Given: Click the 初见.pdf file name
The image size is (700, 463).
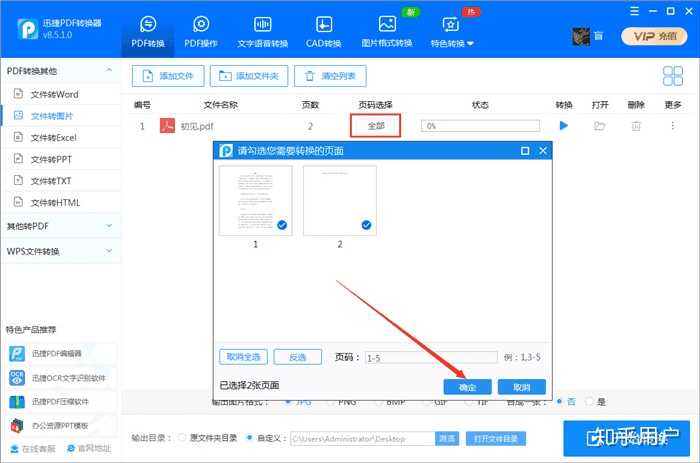Looking at the screenshot, I should [197, 126].
